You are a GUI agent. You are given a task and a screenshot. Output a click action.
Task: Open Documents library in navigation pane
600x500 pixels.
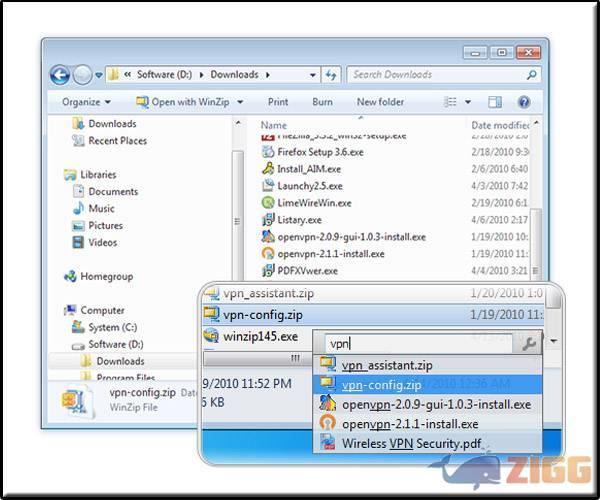(113, 192)
